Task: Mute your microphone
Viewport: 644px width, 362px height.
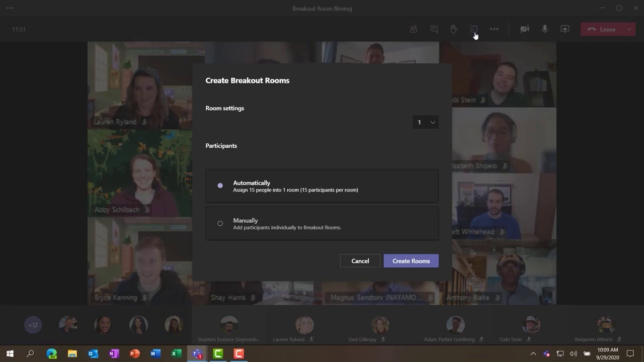Action: [x=545, y=29]
